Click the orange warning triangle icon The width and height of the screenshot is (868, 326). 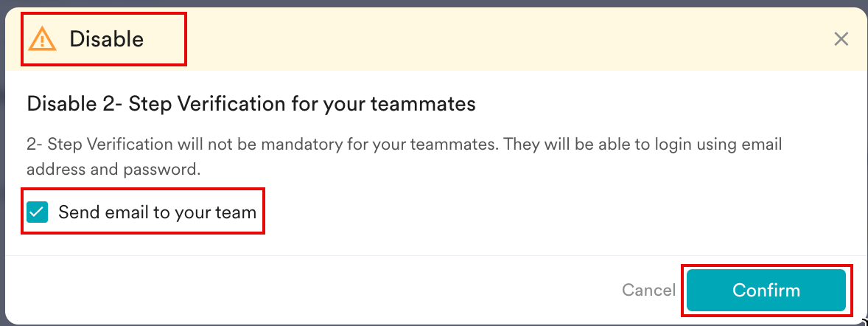click(42, 38)
